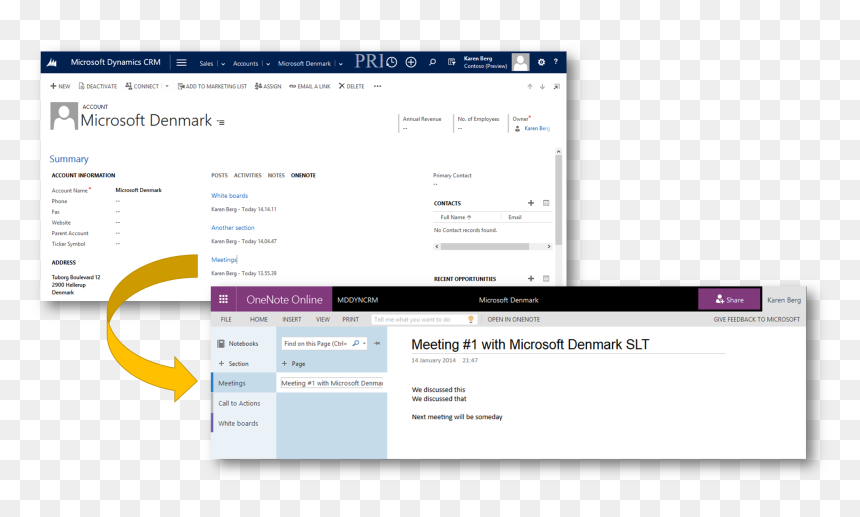Click the Dynamics CRM logo icon
This screenshot has width=860, height=517.
click(x=52, y=63)
